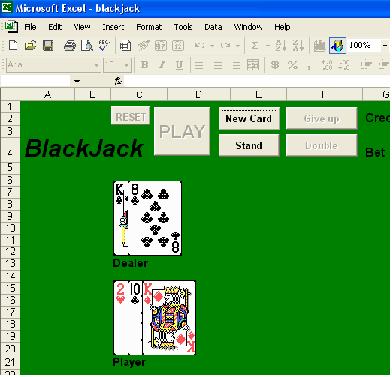
Task: Print using the printer icon
Action: coord(70,45)
